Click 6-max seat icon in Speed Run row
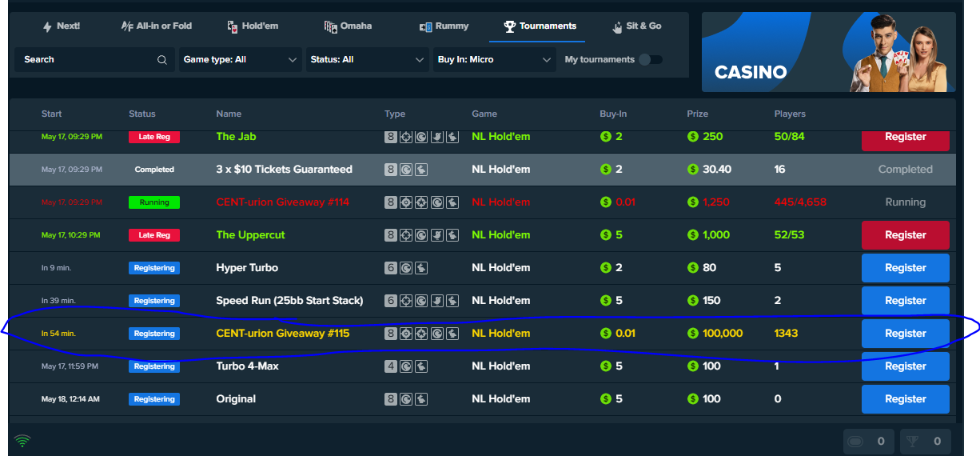 (x=391, y=301)
